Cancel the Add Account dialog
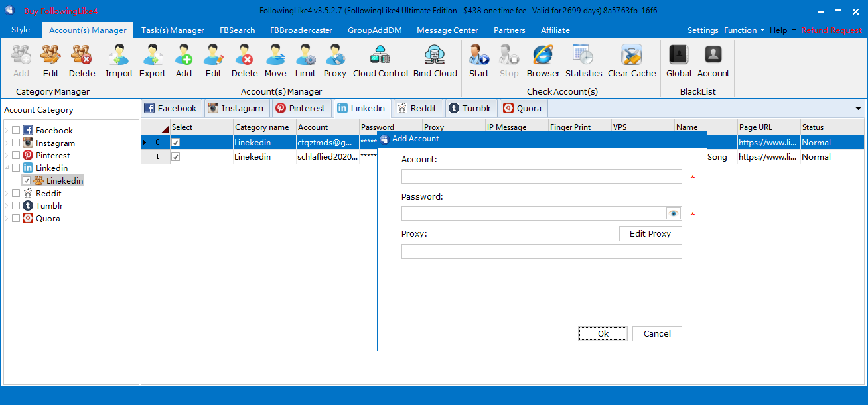The width and height of the screenshot is (868, 405). click(x=657, y=334)
